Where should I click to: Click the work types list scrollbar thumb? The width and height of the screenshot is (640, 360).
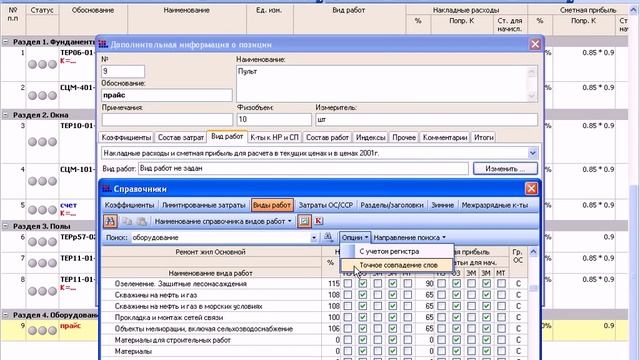533,288
